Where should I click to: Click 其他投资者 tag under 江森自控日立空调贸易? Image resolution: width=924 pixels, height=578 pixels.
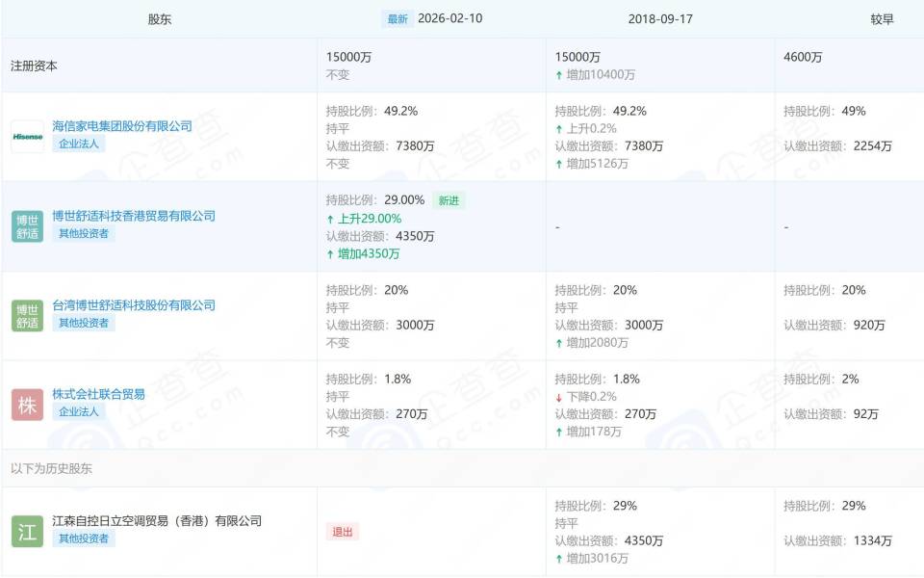tap(84, 539)
